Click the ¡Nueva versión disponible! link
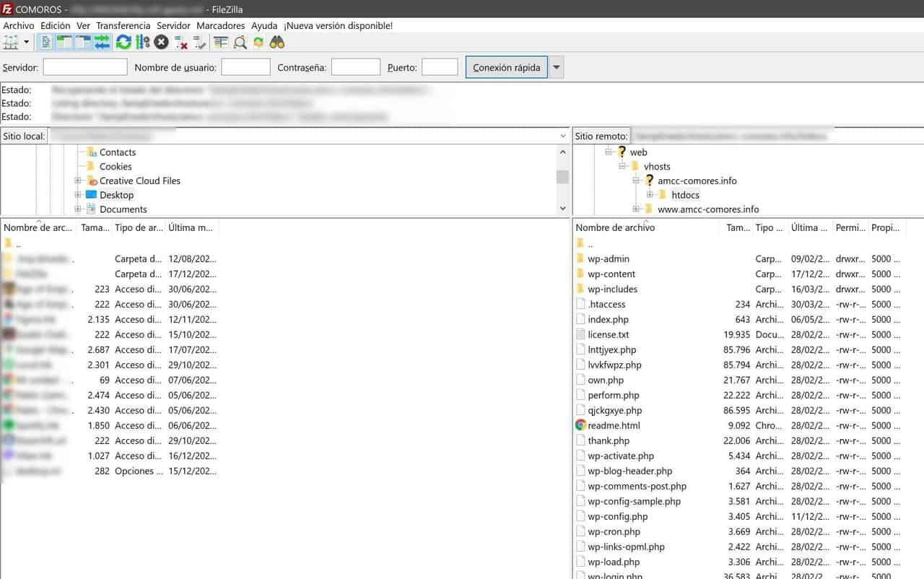924x579 pixels. coord(341,25)
